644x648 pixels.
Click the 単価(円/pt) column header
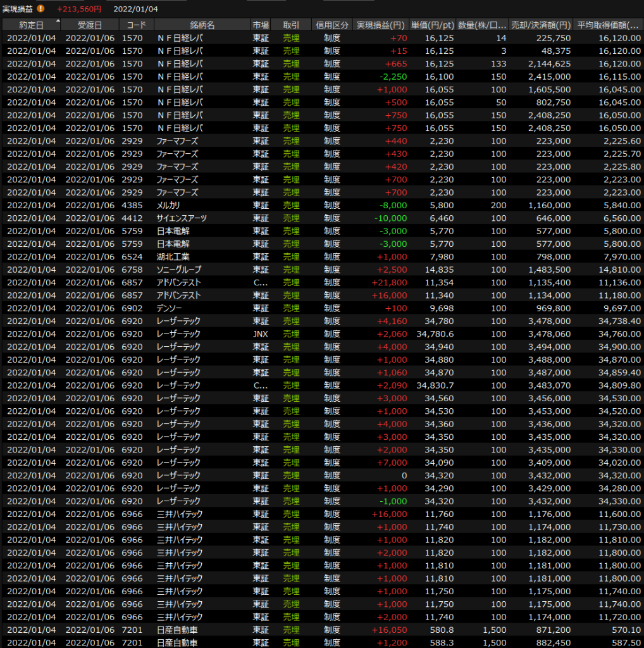coord(432,25)
